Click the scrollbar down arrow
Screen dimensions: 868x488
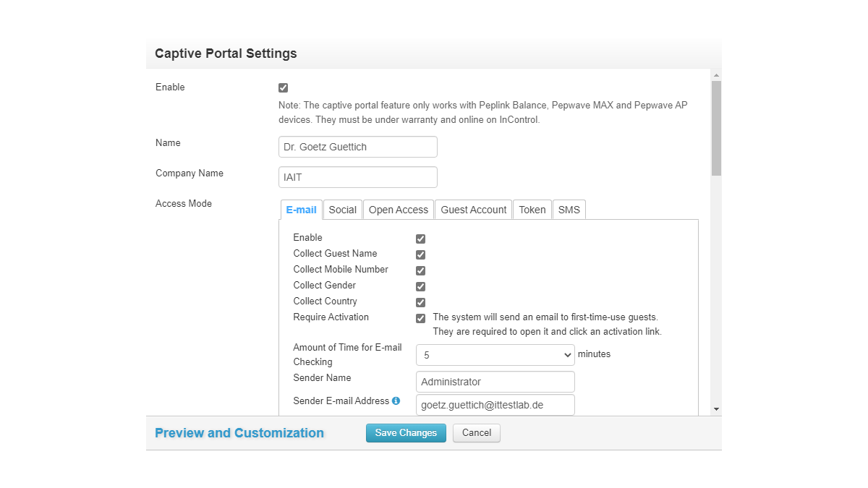click(716, 409)
